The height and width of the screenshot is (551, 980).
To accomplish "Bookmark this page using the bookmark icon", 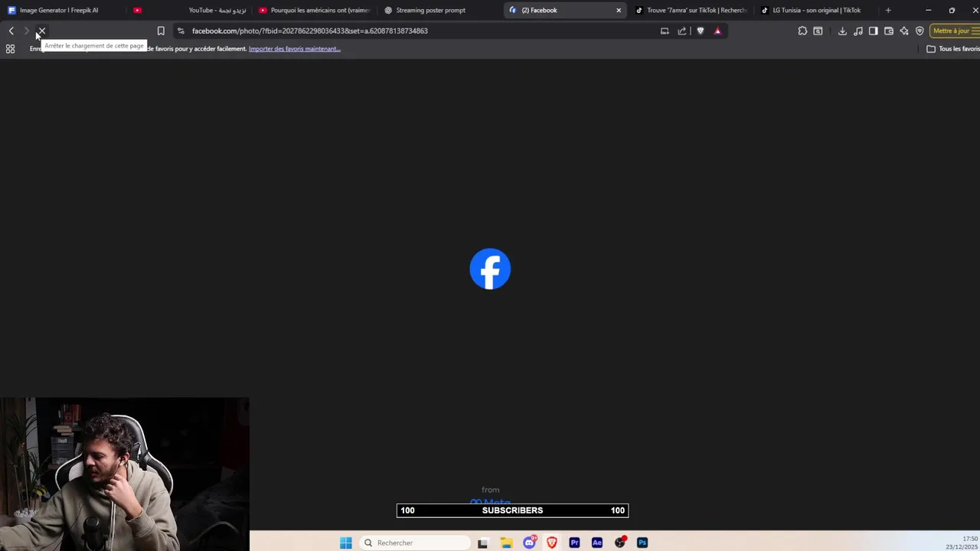I will tap(161, 31).
